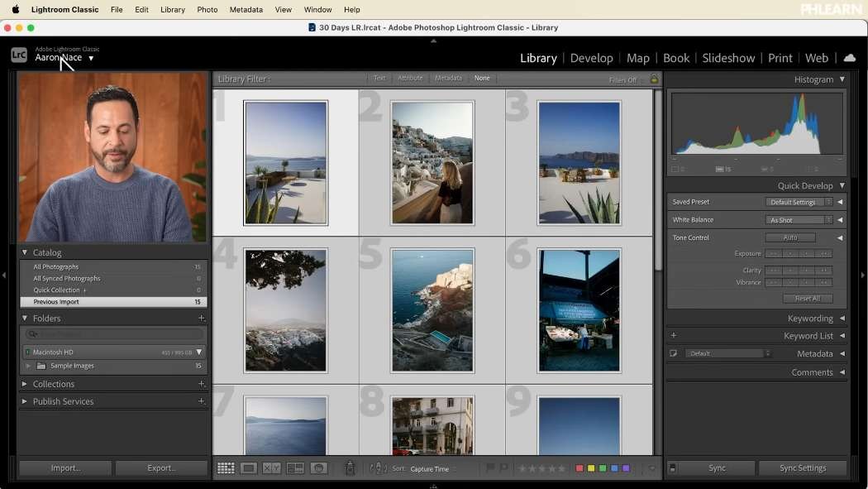Open the Apple menu
This screenshot has width=868, height=489.
click(x=16, y=9)
